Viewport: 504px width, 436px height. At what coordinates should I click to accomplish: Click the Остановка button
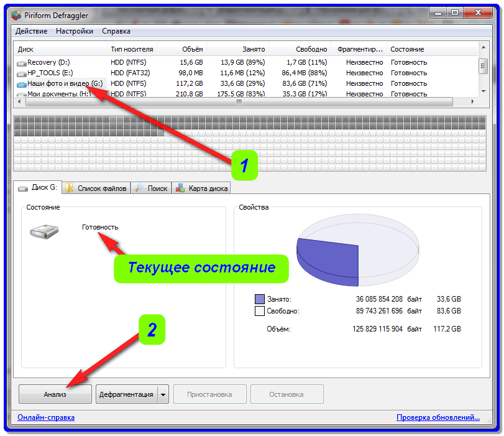286,394
